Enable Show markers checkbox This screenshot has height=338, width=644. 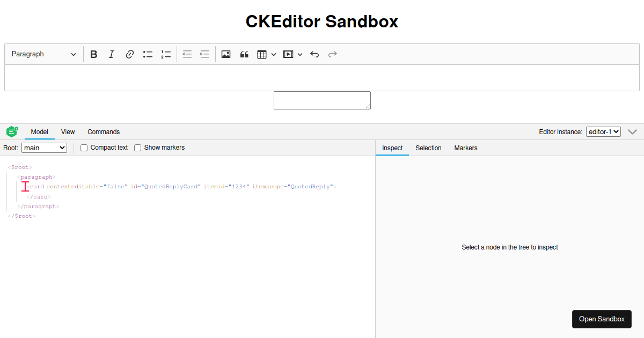coord(138,148)
